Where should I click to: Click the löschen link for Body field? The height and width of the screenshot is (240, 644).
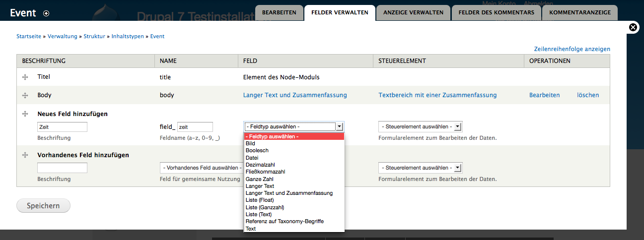coord(588,95)
